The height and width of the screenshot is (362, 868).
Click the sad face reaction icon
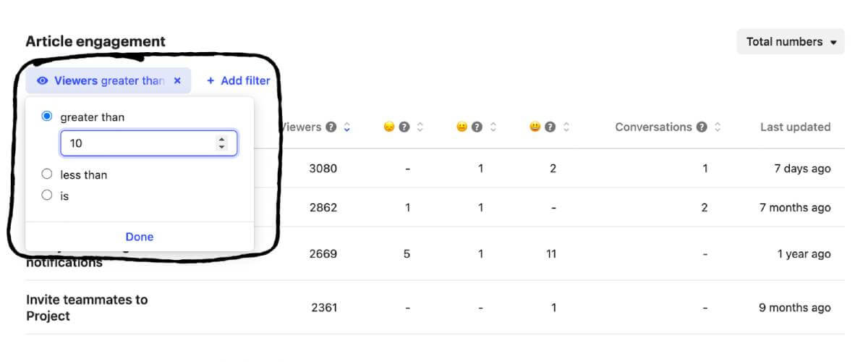[x=389, y=127]
